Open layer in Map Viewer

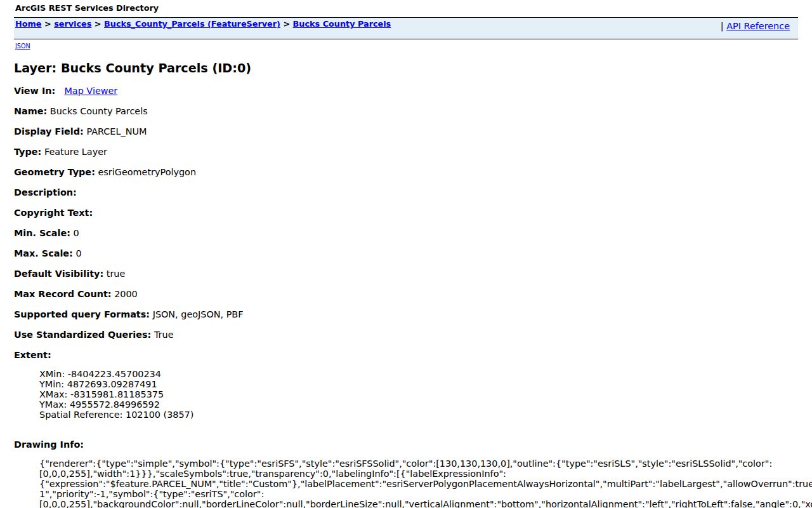click(x=91, y=91)
